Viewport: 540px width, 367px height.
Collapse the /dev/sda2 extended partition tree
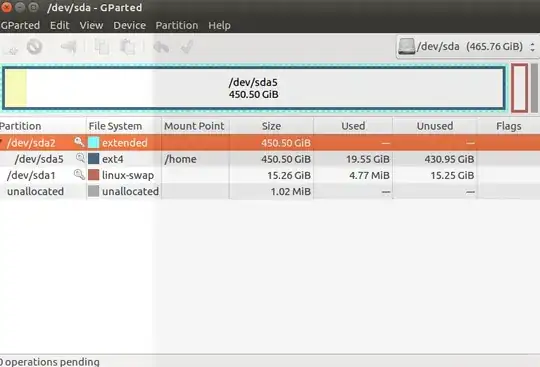[2, 143]
